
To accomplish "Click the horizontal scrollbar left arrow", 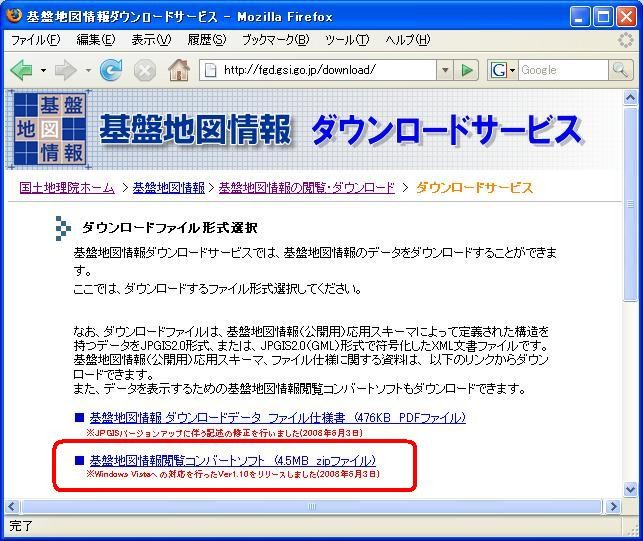I will [12, 507].
